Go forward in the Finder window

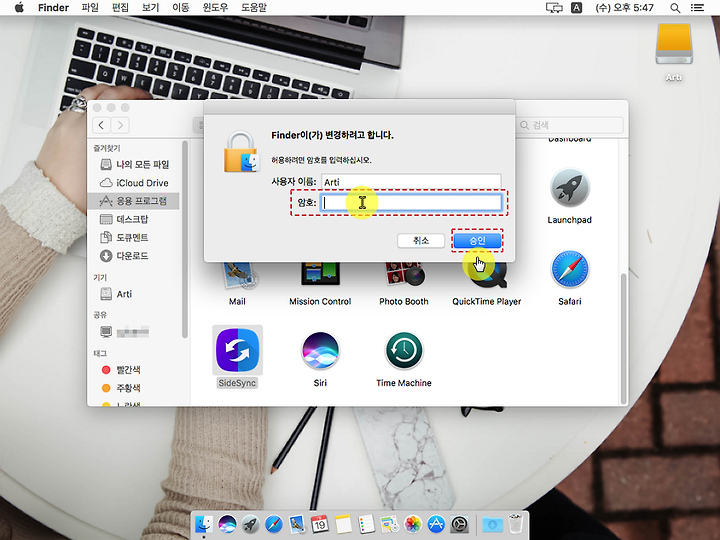tap(120, 125)
